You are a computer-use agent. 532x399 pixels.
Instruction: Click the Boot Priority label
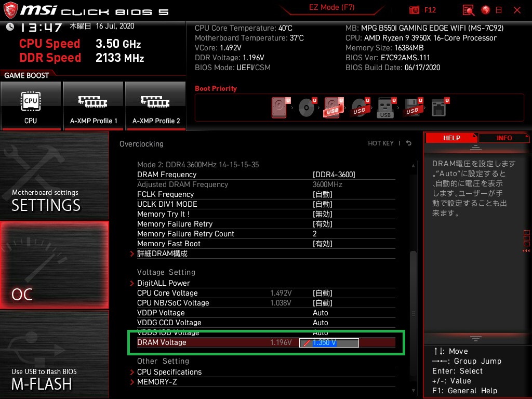click(x=216, y=88)
